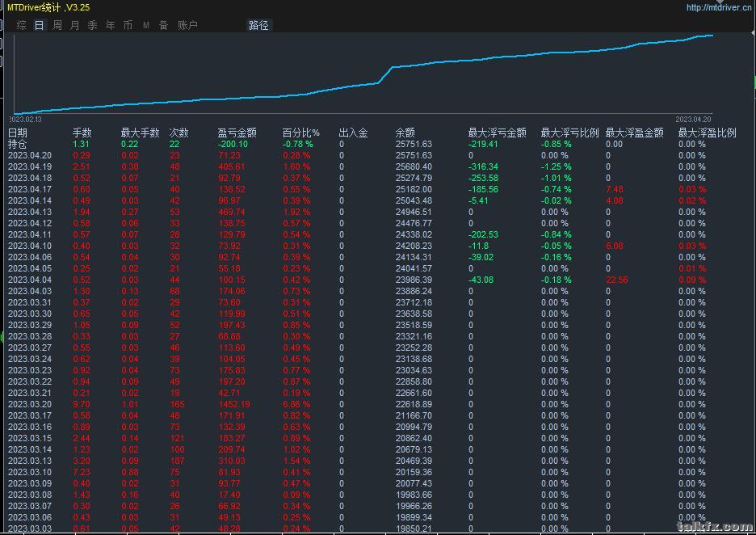Click the 最大浮盈比例 column header
Screen dimensions: 756x535
[708, 133]
